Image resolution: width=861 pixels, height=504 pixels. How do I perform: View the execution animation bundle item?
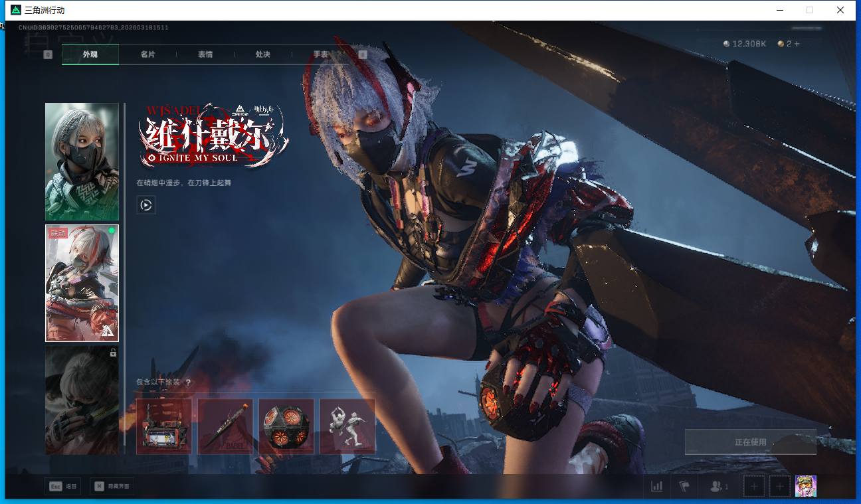point(347,426)
